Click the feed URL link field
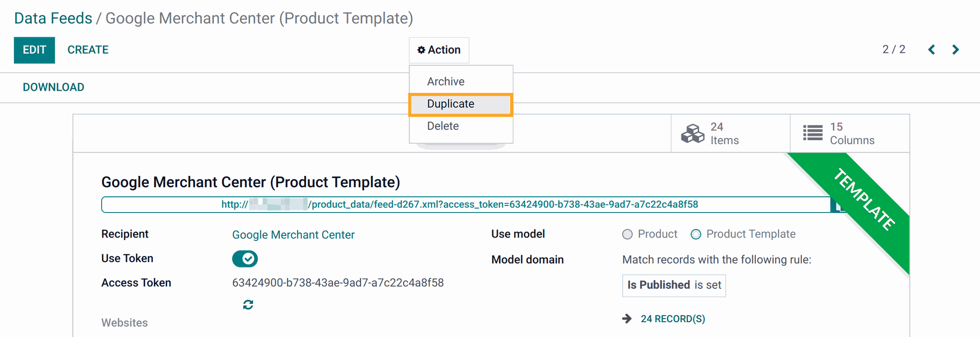The height and width of the screenshot is (337, 980). [466, 204]
